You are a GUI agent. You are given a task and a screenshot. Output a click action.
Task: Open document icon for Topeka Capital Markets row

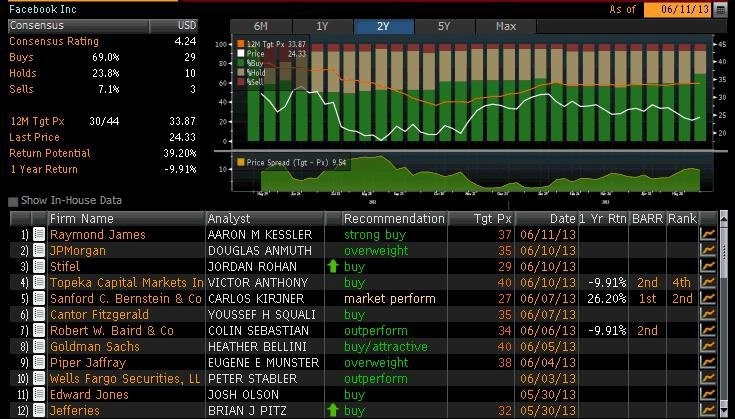tap(39, 282)
